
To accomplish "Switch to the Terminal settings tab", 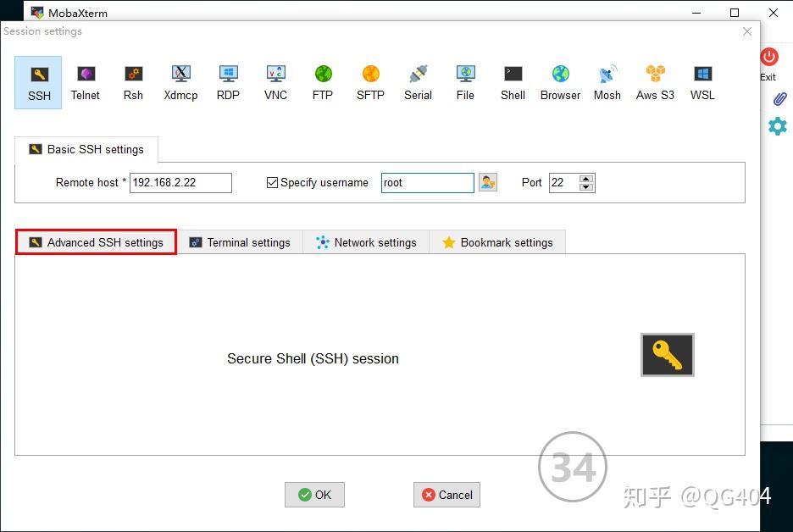I will coord(240,242).
